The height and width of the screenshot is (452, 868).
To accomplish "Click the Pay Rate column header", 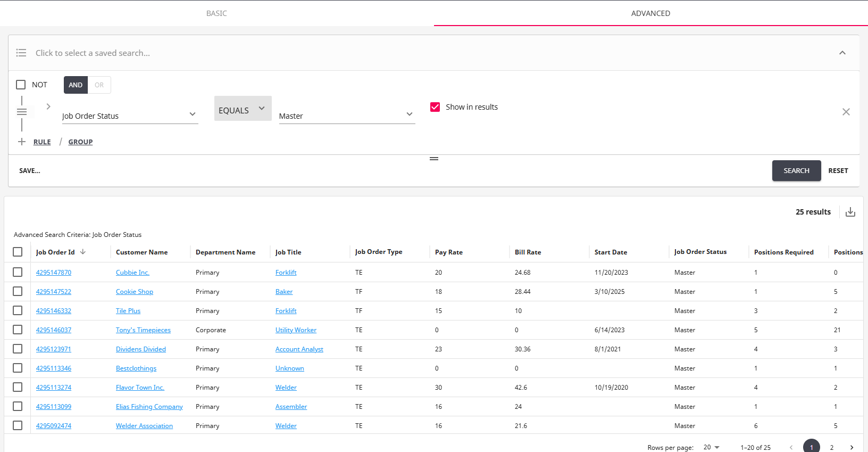I will (449, 252).
